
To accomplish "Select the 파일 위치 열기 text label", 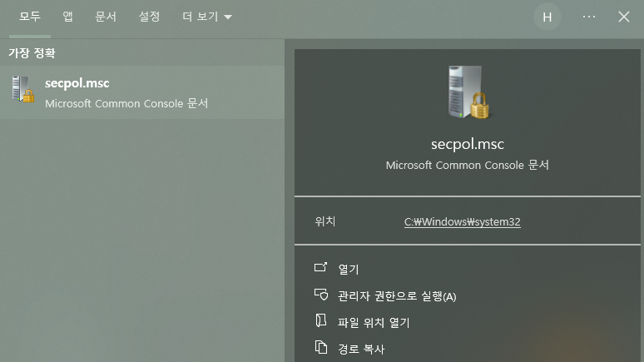I will (x=374, y=323).
